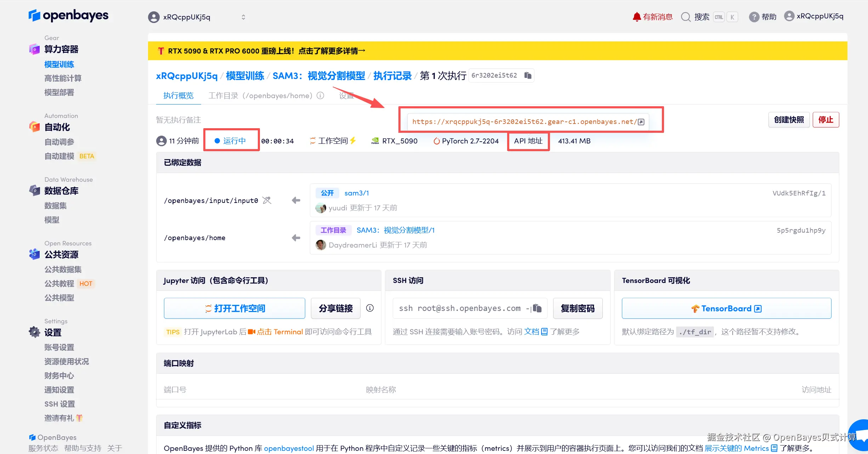
Task: Launch TensorBoard visualization
Action: click(x=726, y=308)
